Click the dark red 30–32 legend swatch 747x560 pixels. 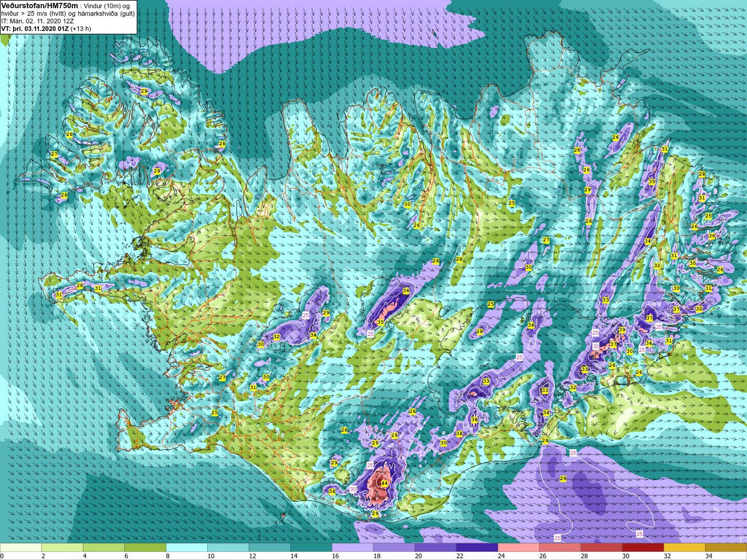click(643, 548)
